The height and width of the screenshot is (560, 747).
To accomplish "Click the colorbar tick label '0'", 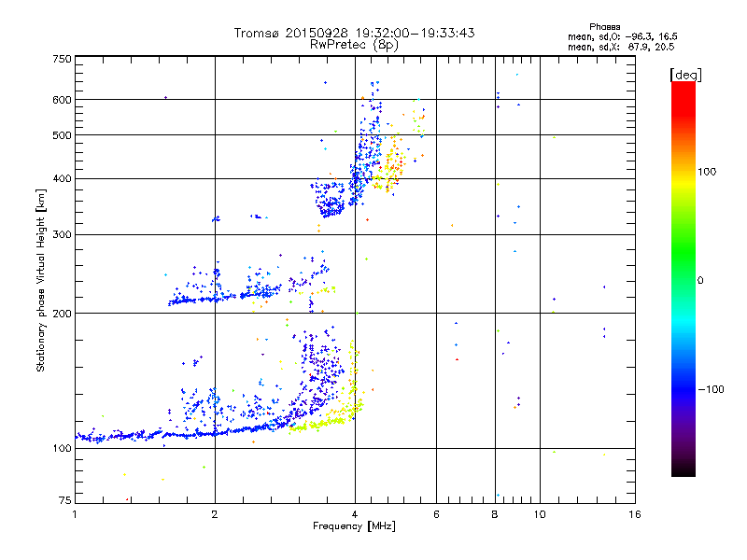I will tap(700, 281).
